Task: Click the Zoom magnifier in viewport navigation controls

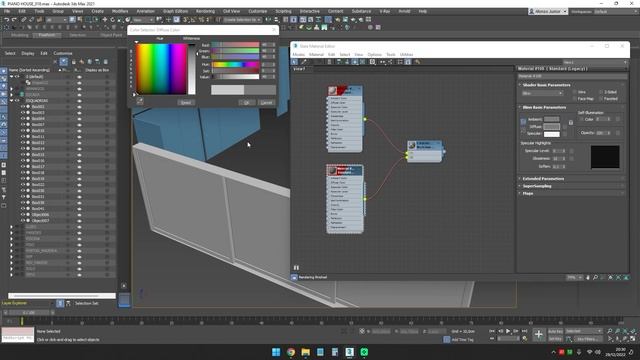Action: click(x=609, y=331)
